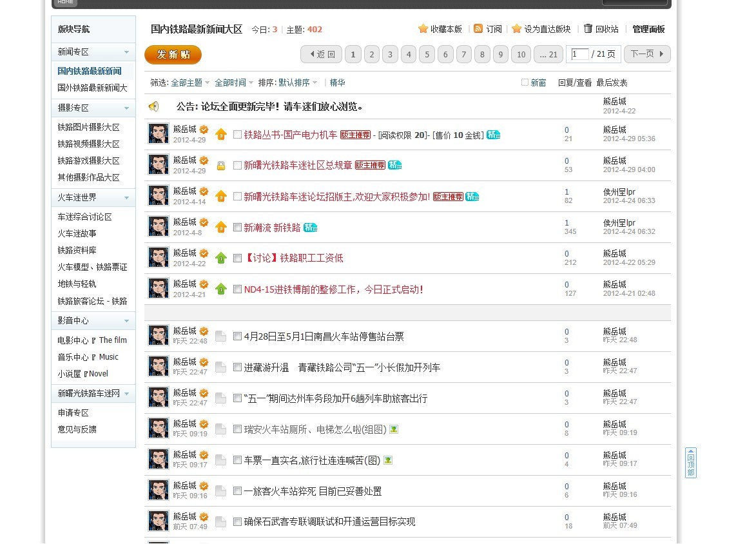756x544 pixels.
Task: Click lock icon on 新曙光铁路车迷社区总规章 thread
Action: point(221,166)
